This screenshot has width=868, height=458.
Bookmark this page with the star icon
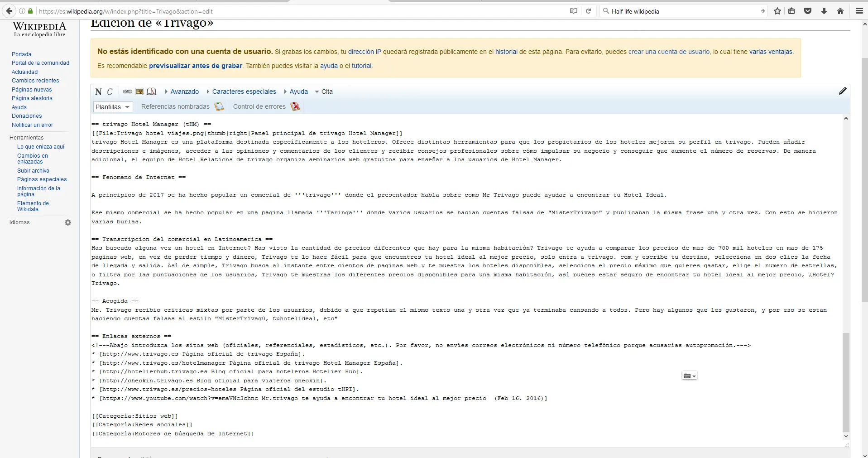point(777,11)
